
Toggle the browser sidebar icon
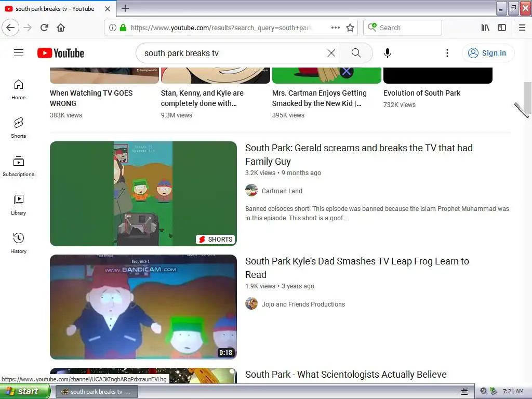point(502,28)
